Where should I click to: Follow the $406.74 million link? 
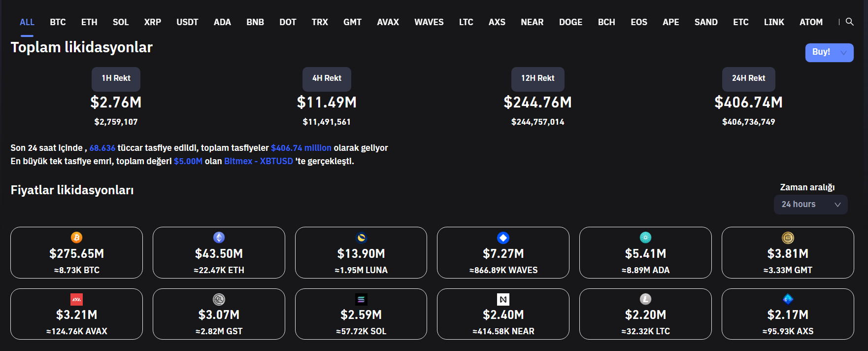pyautogui.click(x=301, y=148)
